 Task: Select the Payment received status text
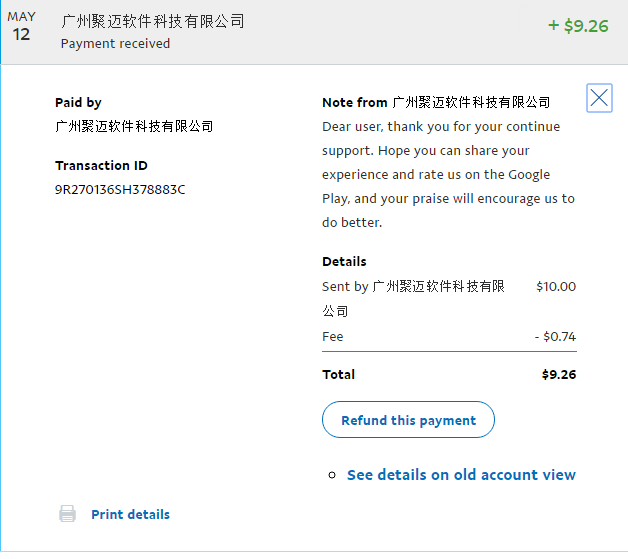[x=115, y=43]
